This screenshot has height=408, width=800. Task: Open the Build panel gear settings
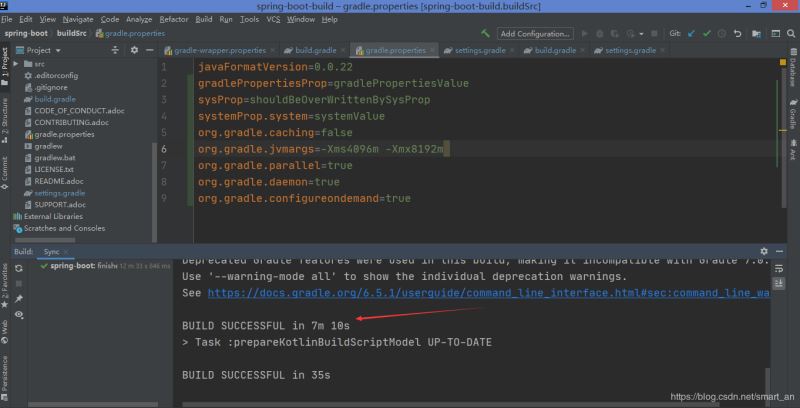click(764, 251)
